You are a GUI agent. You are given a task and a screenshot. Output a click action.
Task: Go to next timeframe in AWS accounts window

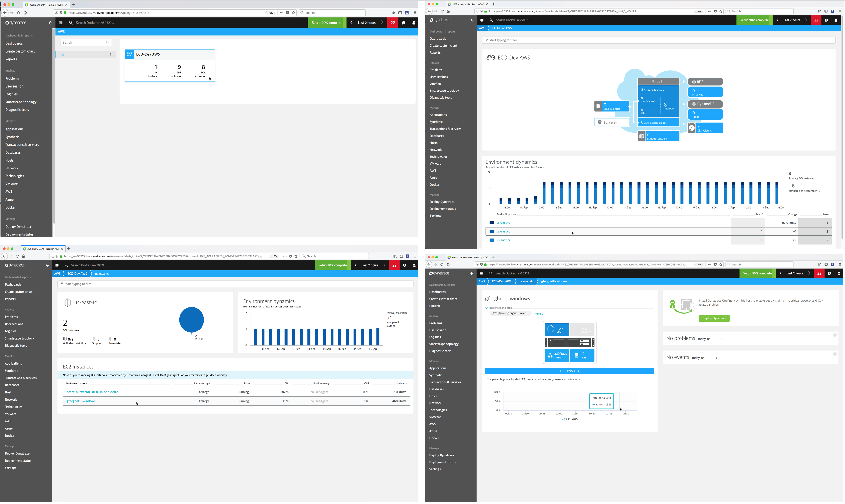point(382,22)
